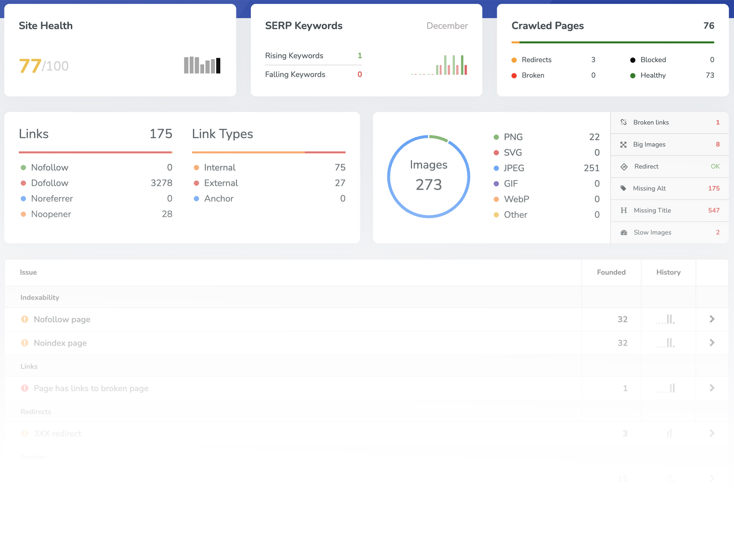734x560 pixels.
Task: Click the green Nofollow legend dot
Action: click(23, 167)
